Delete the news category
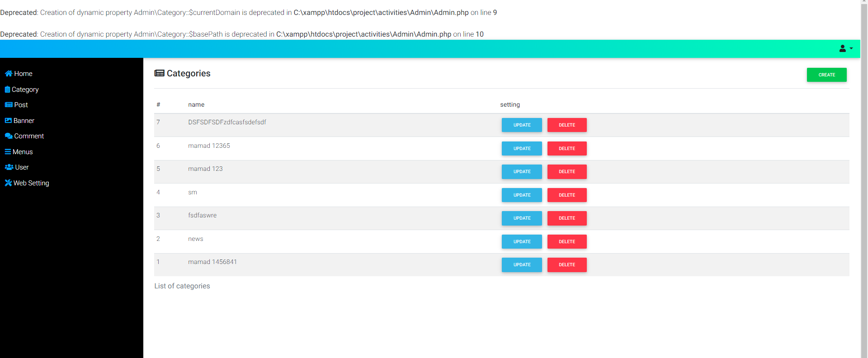 [567, 242]
